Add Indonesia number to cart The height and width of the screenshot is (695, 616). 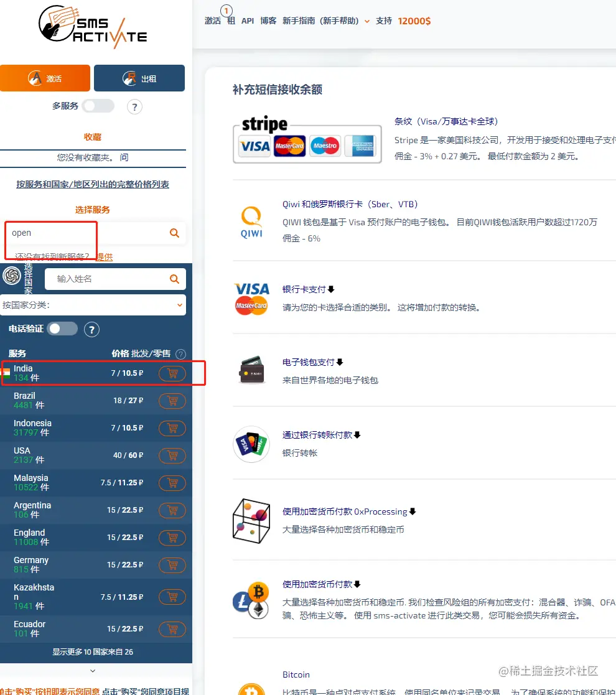pyautogui.click(x=172, y=428)
